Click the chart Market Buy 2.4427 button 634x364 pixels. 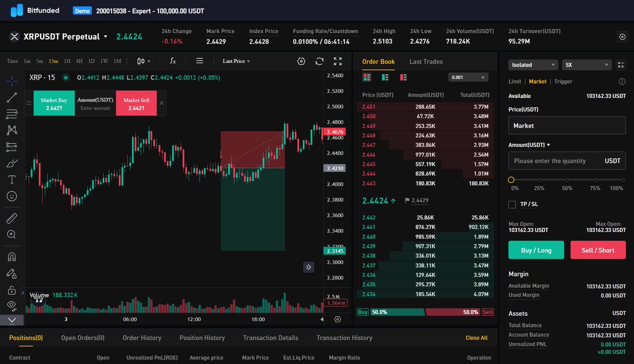click(x=54, y=103)
